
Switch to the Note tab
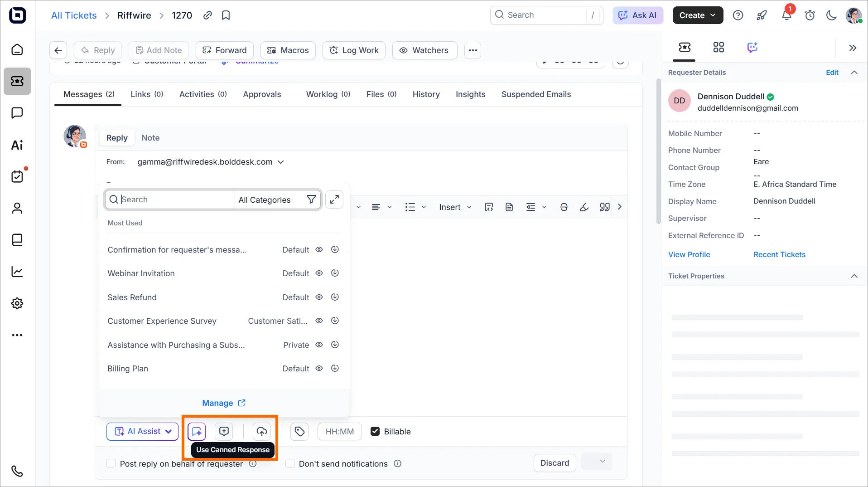click(x=150, y=138)
